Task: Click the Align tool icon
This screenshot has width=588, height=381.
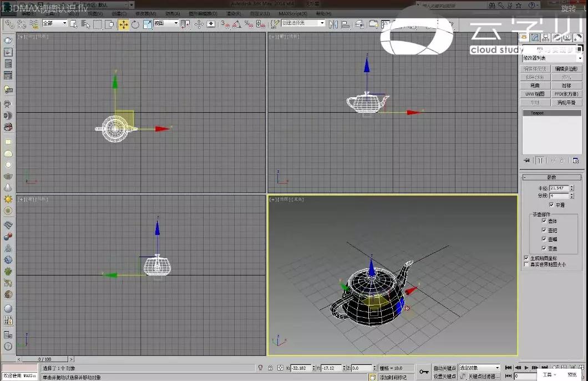Action: [346, 25]
